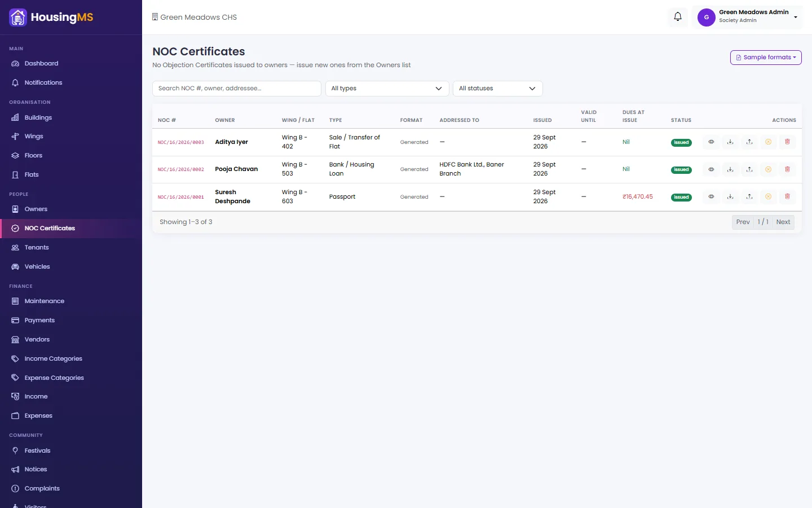Click the building icon beside Green Meadows CHS
This screenshot has width=812, height=508.
tap(155, 17)
